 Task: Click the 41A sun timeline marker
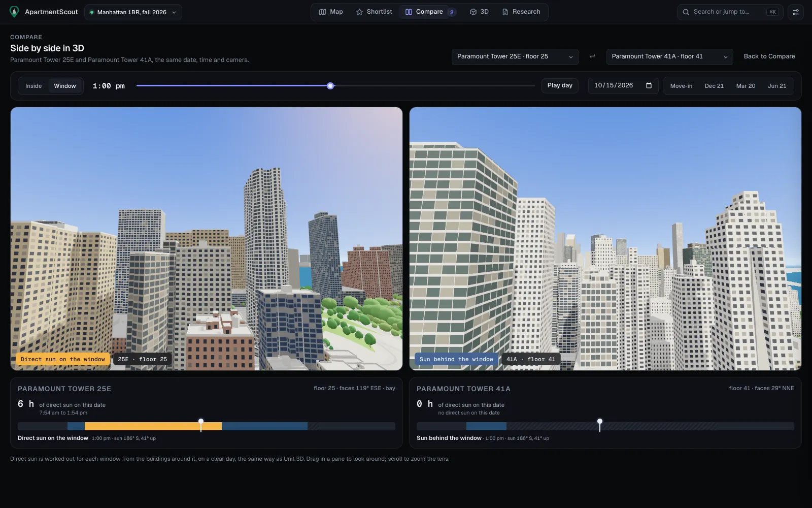click(600, 425)
